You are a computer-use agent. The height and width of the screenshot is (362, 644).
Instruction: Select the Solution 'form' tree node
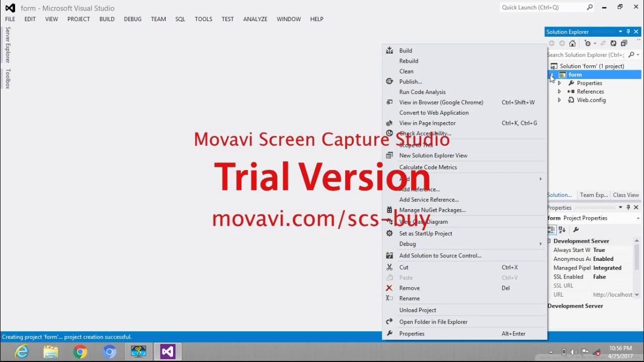(592, 66)
